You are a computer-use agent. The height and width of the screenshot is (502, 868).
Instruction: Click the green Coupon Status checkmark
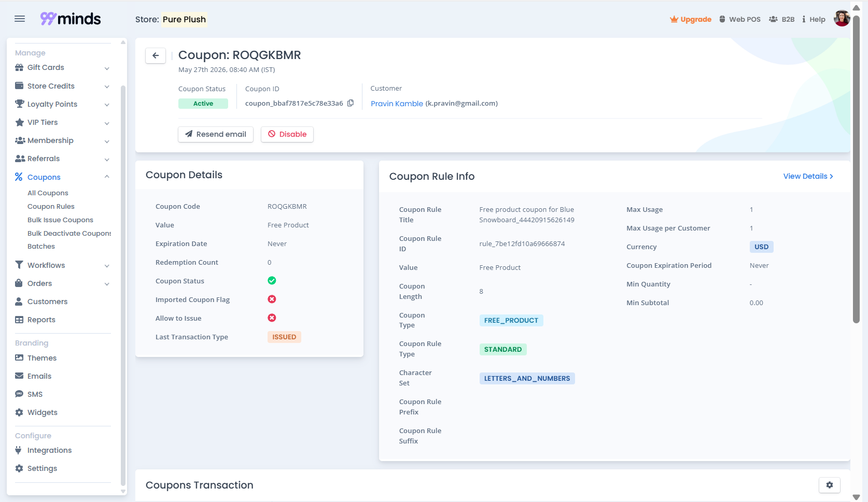pos(272,281)
